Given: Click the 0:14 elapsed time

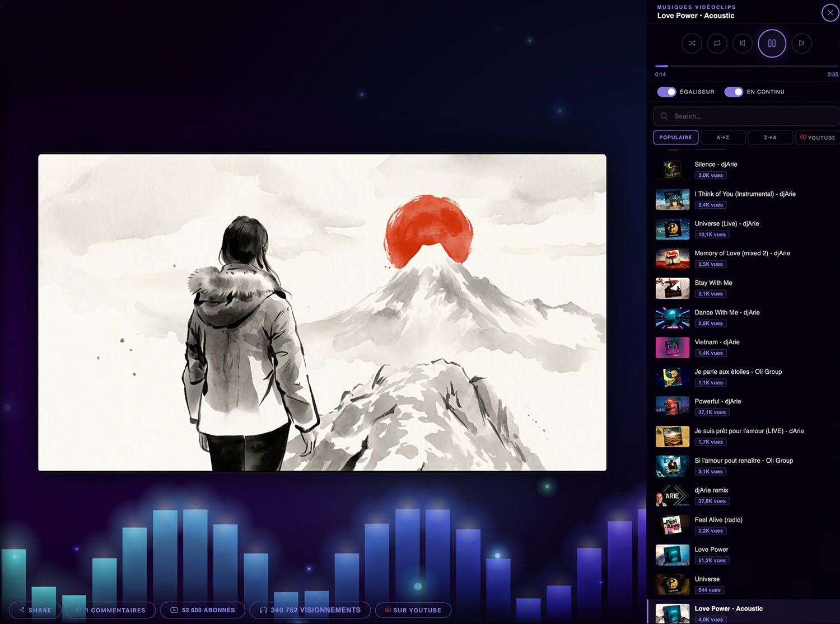Looking at the screenshot, I should 661,74.
